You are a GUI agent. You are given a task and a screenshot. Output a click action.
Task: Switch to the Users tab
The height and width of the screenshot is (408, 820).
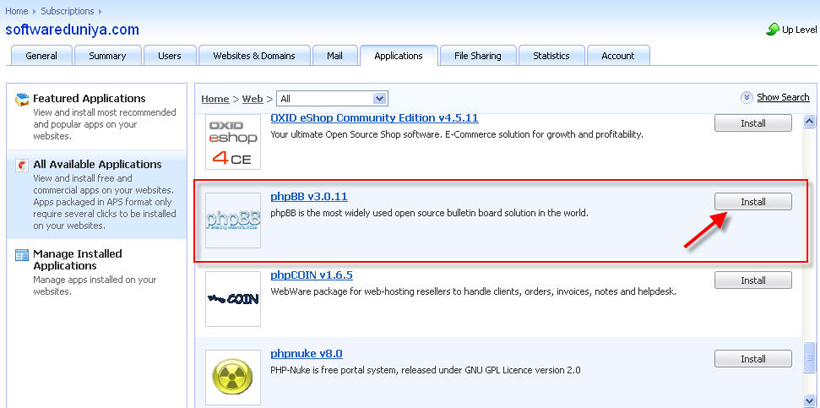(x=169, y=55)
